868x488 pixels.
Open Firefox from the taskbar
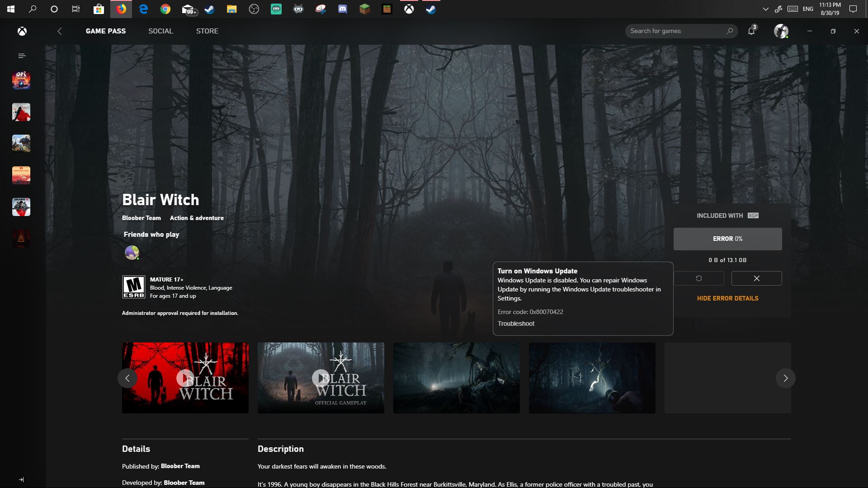coord(121,9)
